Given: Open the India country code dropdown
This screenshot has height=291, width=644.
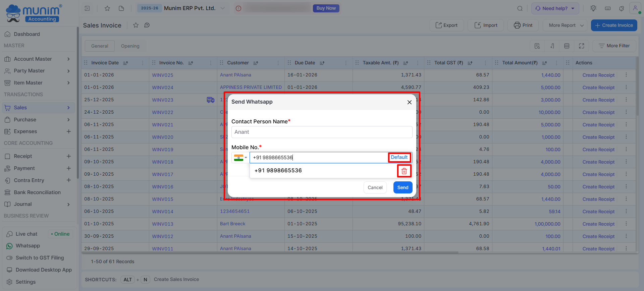Looking at the screenshot, I should tap(240, 158).
